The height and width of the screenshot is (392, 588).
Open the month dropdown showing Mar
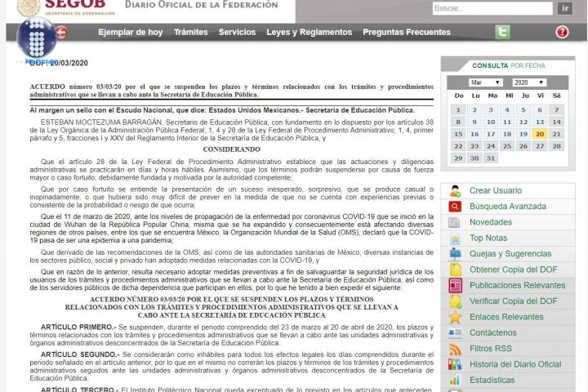click(x=485, y=82)
